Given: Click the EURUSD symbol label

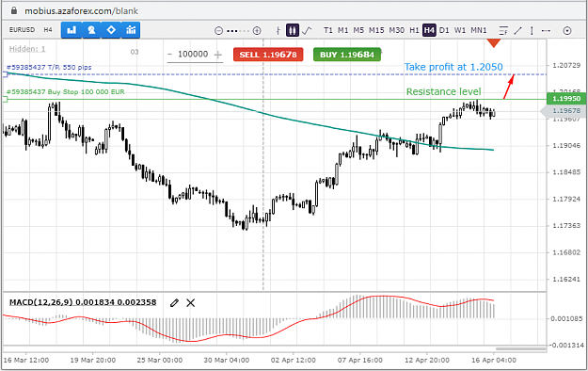Looking at the screenshot, I should [22, 30].
